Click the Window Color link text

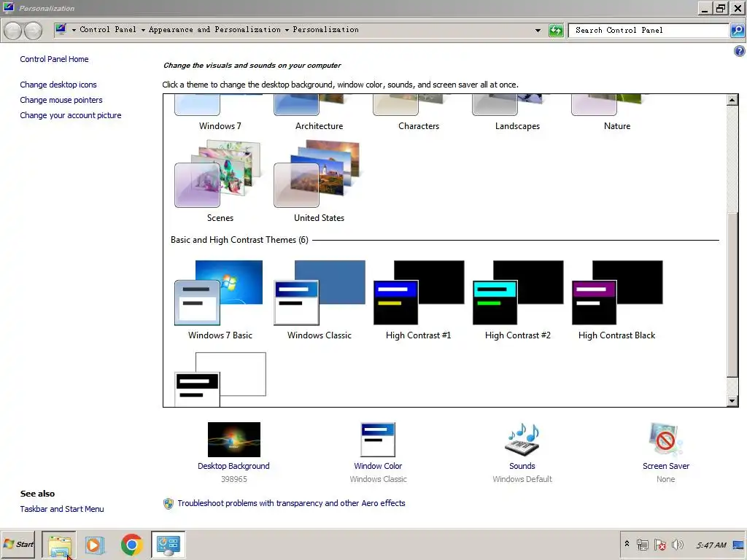(378, 466)
